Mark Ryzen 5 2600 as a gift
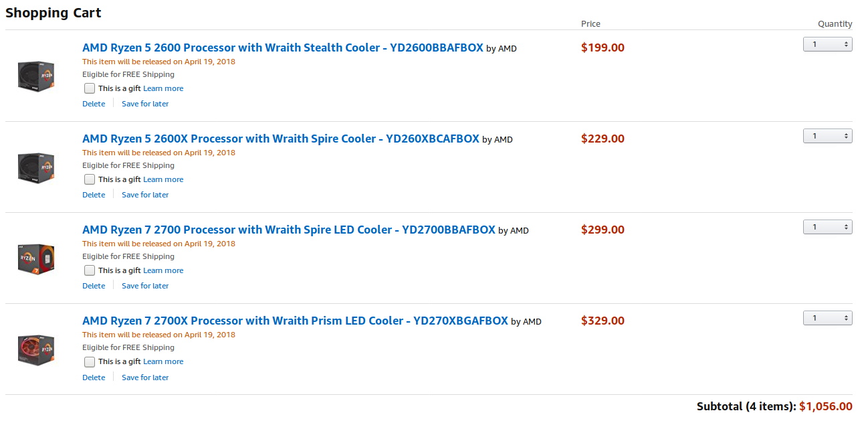This screenshot has height=423, width=868. coord(90,88)
